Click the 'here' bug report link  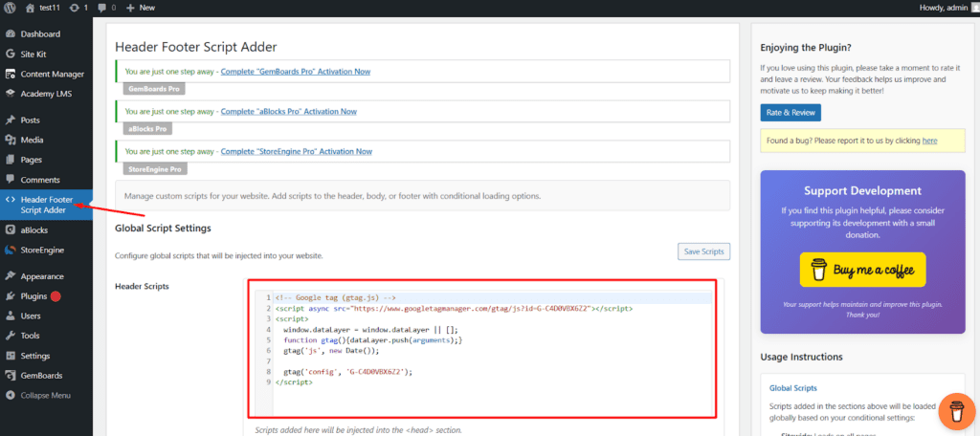pyautogui.click(x=929, y=141)
